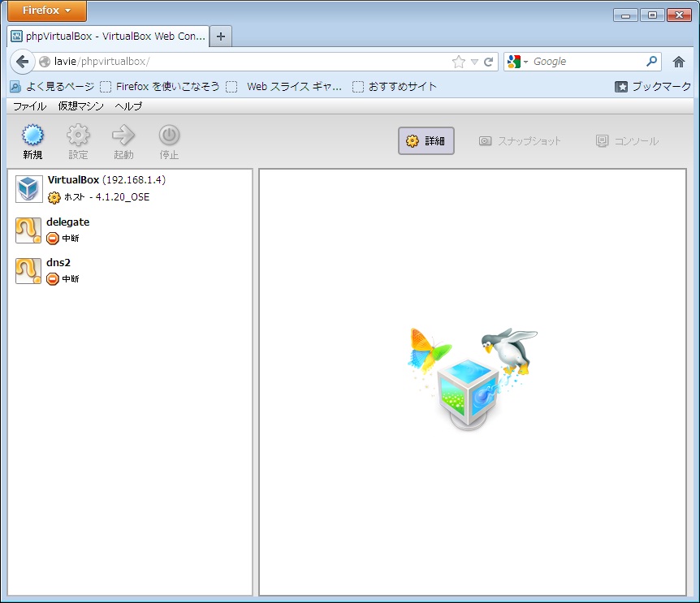This screenshot has width=700, height=603.
Task: Click the ホスト - 4.1.20_OSE version text
Action: (x=106, y=197)
